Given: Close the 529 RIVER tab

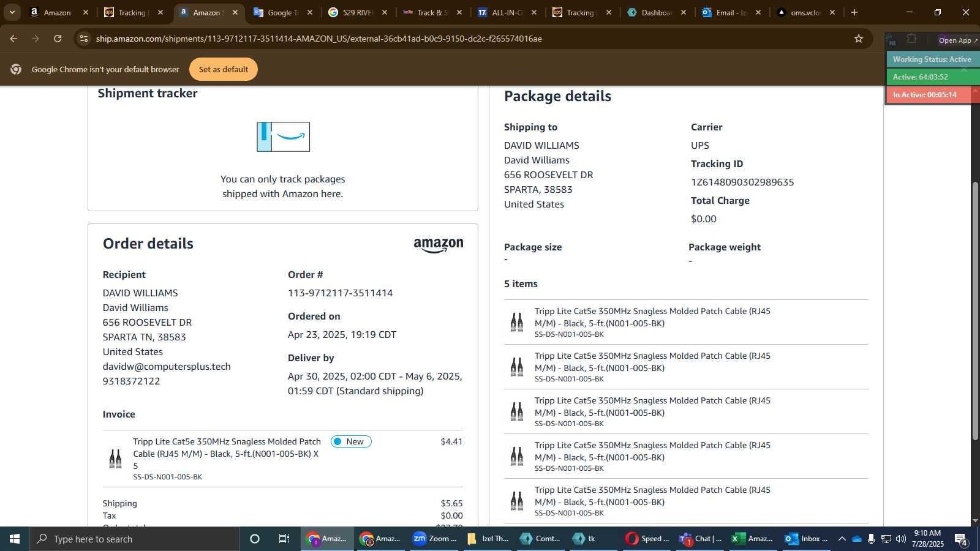Looking at the screenshot, I should click(x=385, y=12).
